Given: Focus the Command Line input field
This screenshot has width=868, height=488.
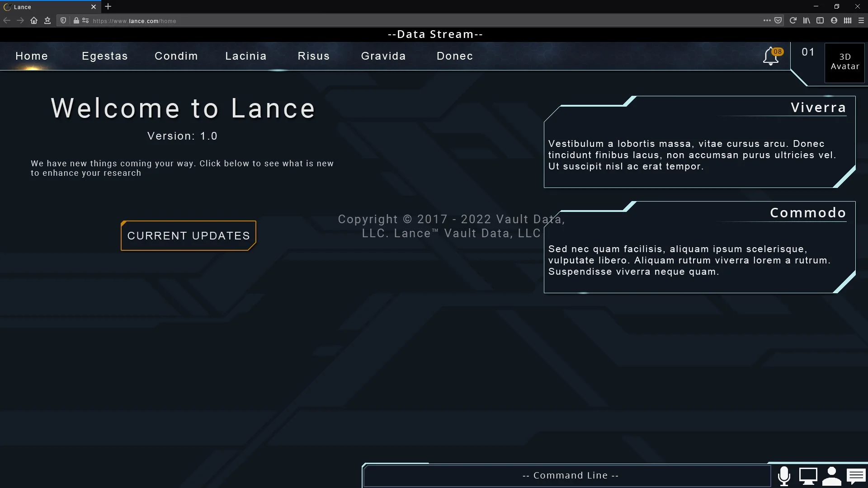Looking at the screenshot, I should (x=567, y=476).
